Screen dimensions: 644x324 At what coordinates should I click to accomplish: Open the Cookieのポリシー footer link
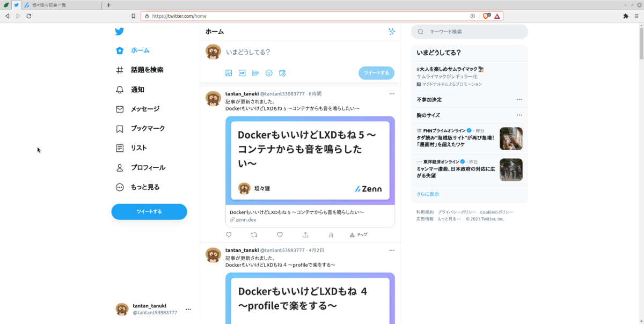496,212
